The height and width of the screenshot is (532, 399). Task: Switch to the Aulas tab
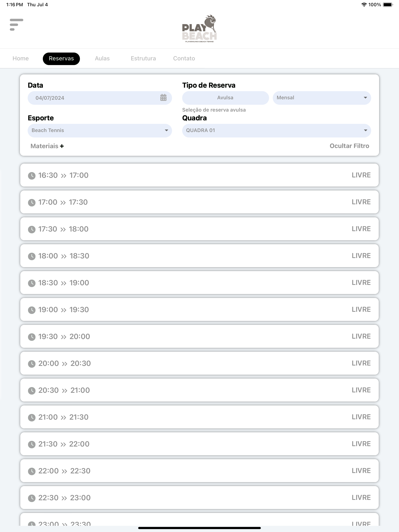click(102, 58)
